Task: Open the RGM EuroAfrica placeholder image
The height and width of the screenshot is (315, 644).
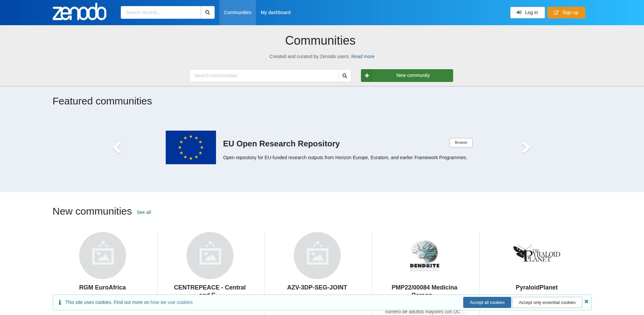Action: [103, 256]
